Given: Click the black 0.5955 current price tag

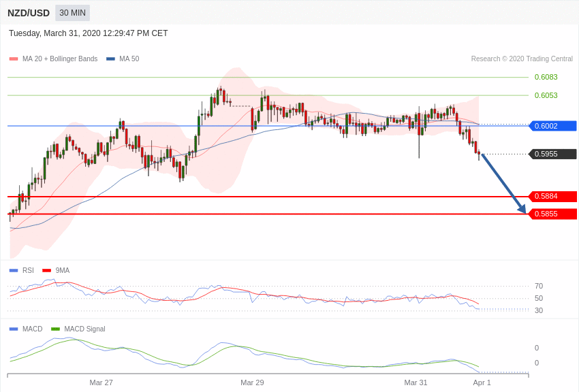Looking at the screenshot, I should click(553, 154).
